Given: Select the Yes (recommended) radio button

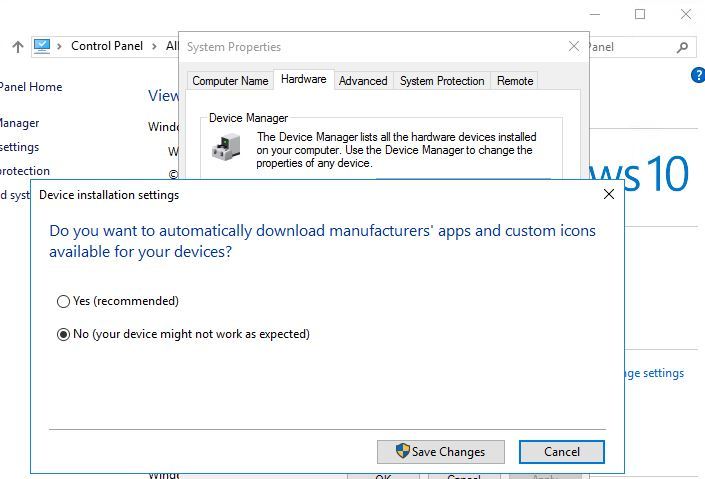Looking at the screenshot, I should pos(64,301).
